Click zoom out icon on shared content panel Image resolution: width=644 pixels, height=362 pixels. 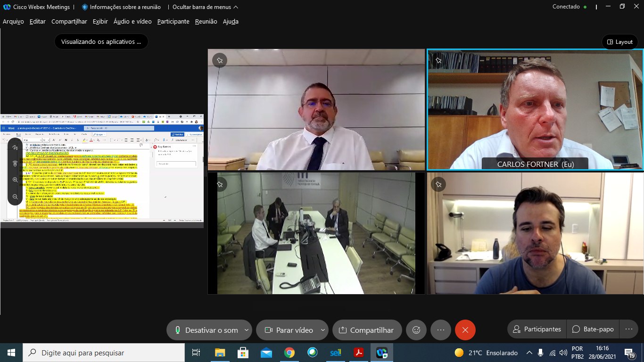[x=15, y=197]
